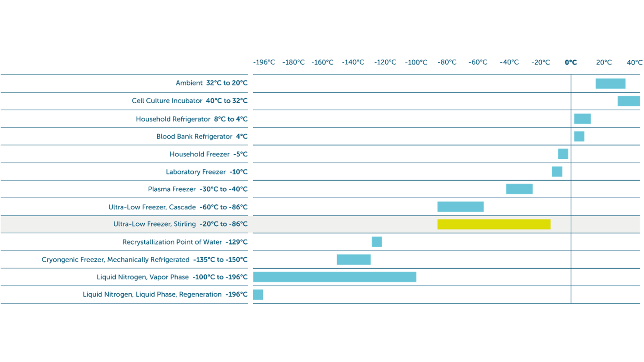The height and width of the screenshot is (362, 644).
Task: Select the Household Freezer row label
Action: click(x=208, y=154)
